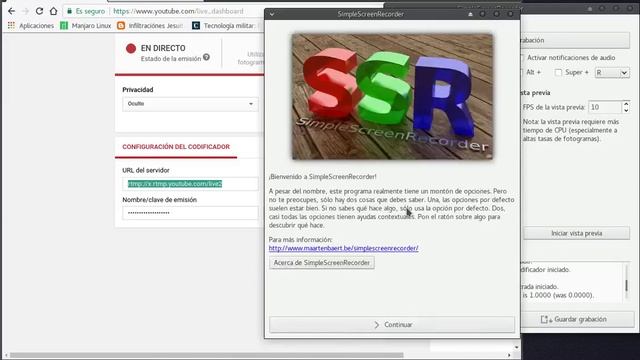Image resolution: width=640 pixels, height=360 pixels.
Task: Open the Chrome home page icon
Action: [x=53, y=11]
